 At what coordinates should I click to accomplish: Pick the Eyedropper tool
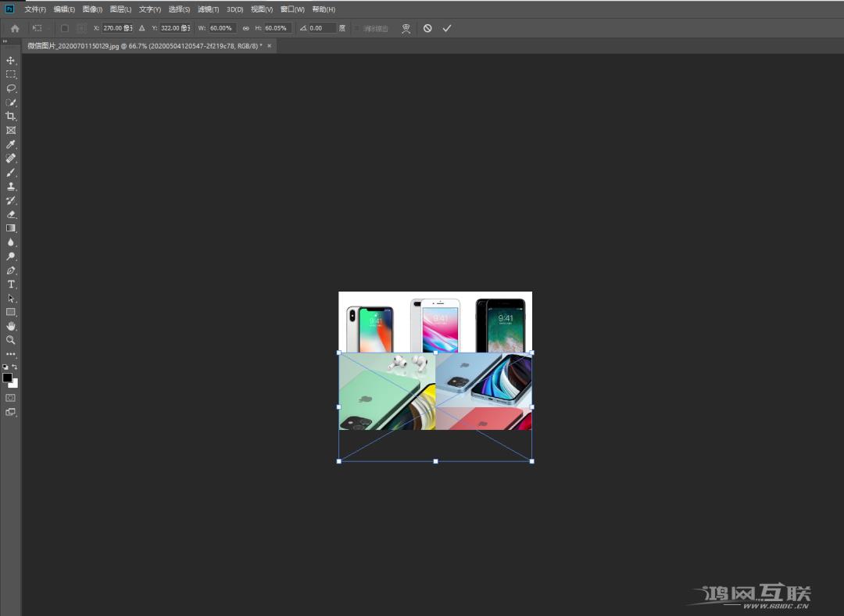[x=11, y=144]
